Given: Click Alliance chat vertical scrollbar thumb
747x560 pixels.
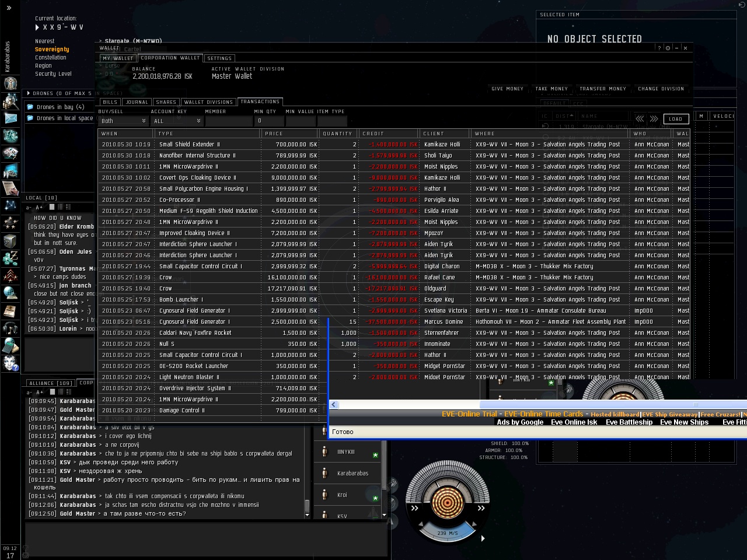Looking at the screenshot, I should pyautogui.click(x=307, y=505).
